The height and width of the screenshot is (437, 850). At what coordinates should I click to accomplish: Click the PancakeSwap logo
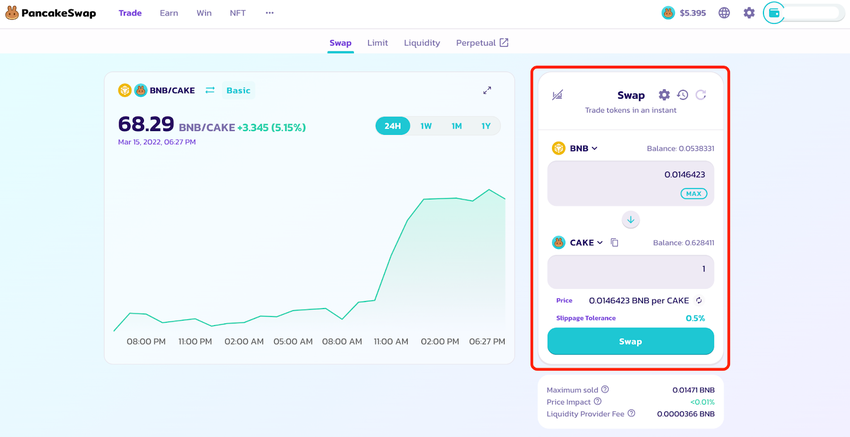50,13
